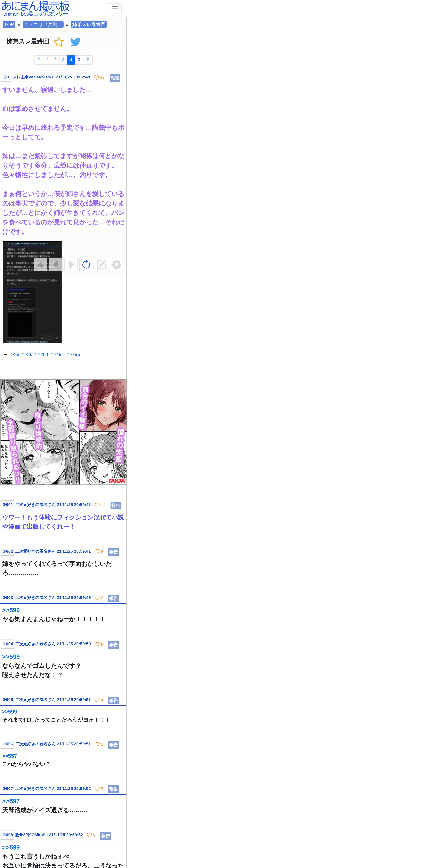Report post 604 with its 報告 button
The image size is (434, 868).
coord(113,645)
